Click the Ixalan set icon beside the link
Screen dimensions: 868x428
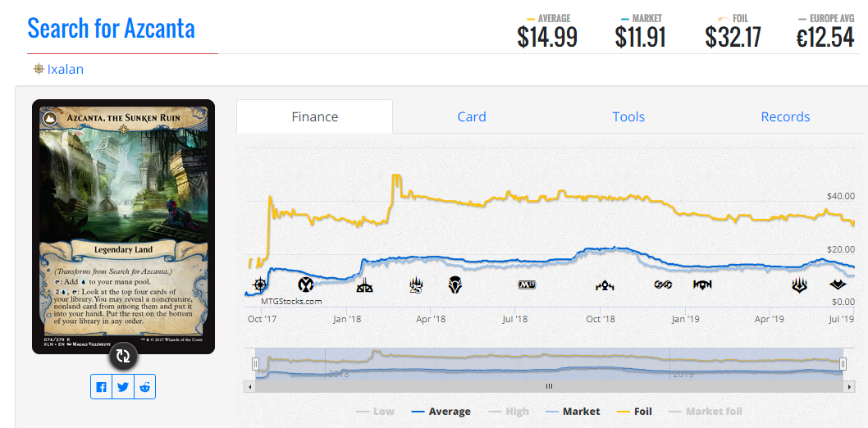point(39,69)
